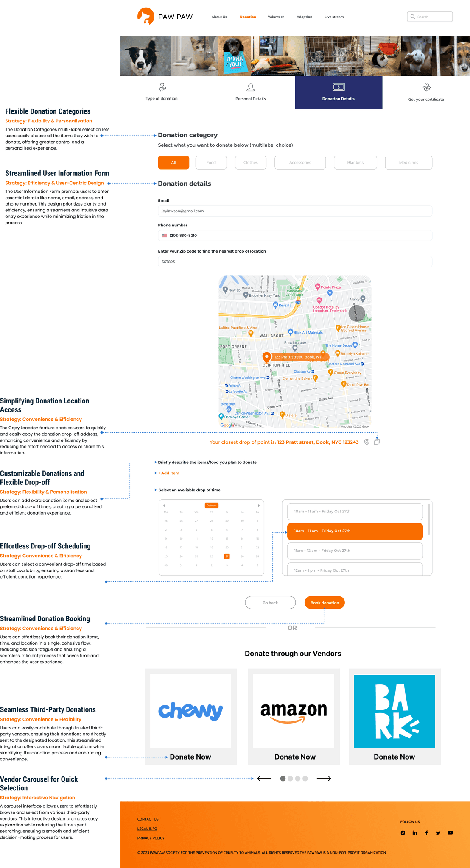Select the 12am - 1 pm time slot
This screenshot has width=470, height=868.
(355, 569)
